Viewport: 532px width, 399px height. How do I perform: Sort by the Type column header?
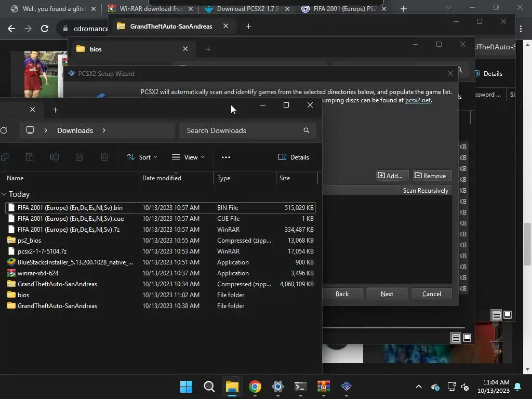click(245, 178)
